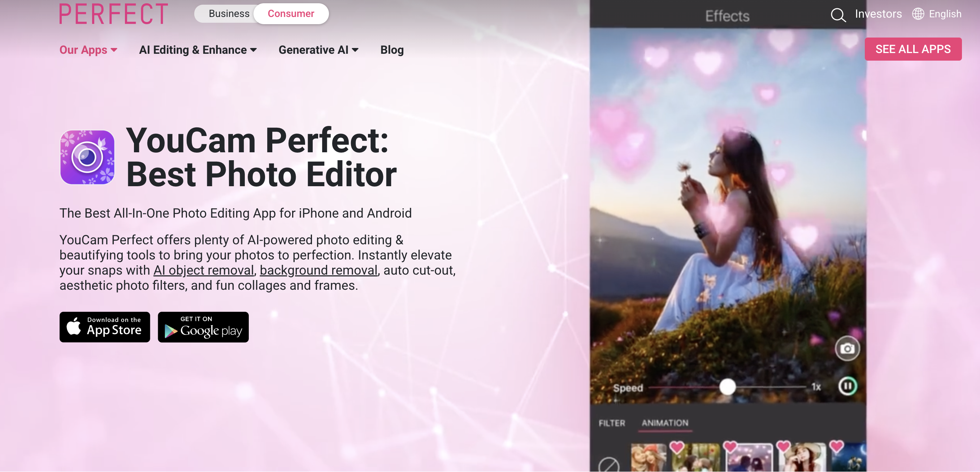Image resolution: width=980 pixels, height=472 pixels.
Task: Click the Download on App Store button
Action: [104, 328]
